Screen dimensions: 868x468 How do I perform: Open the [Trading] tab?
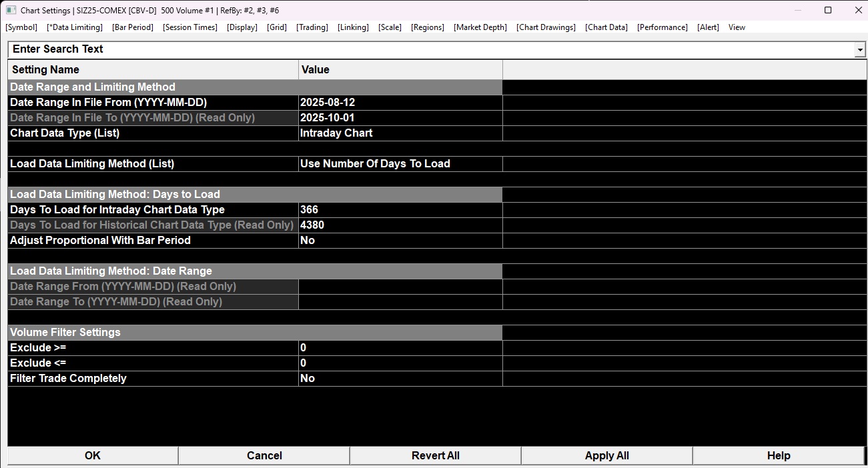coord(312,27)
